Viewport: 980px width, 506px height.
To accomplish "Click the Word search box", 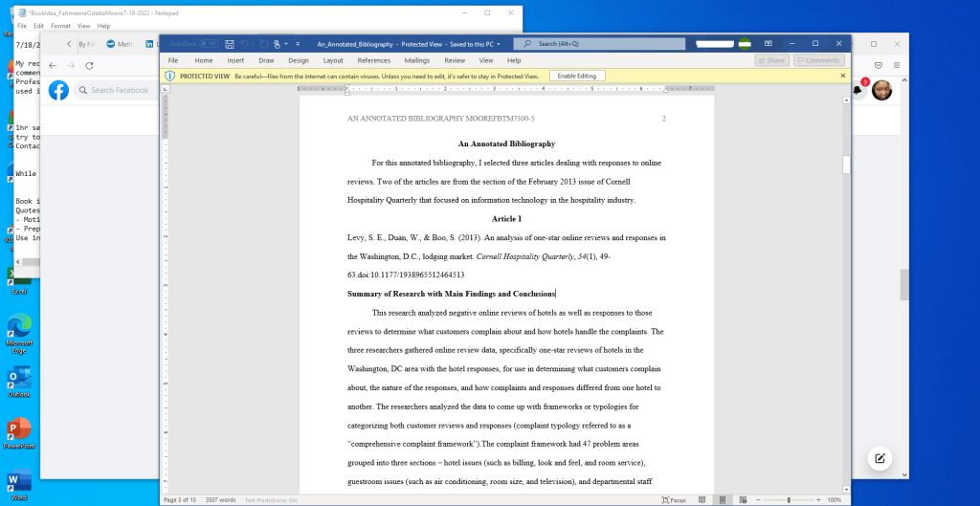I will [x=599, y=44].
